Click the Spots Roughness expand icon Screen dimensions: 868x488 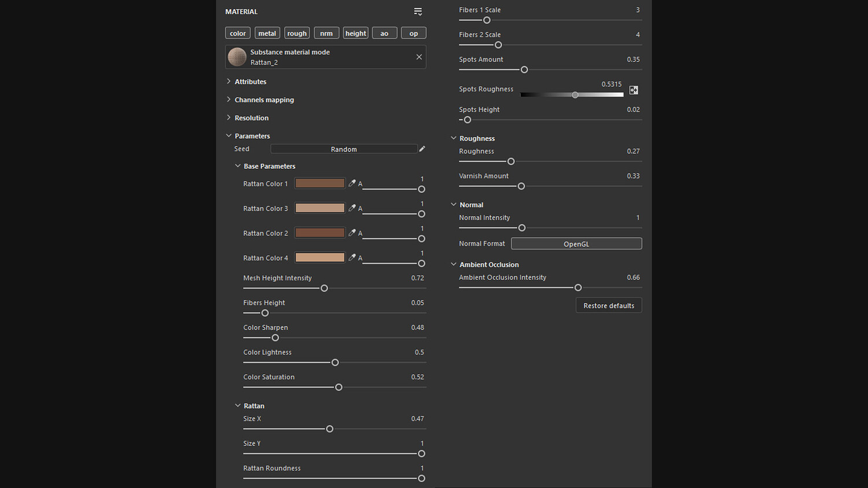point(634,90)
